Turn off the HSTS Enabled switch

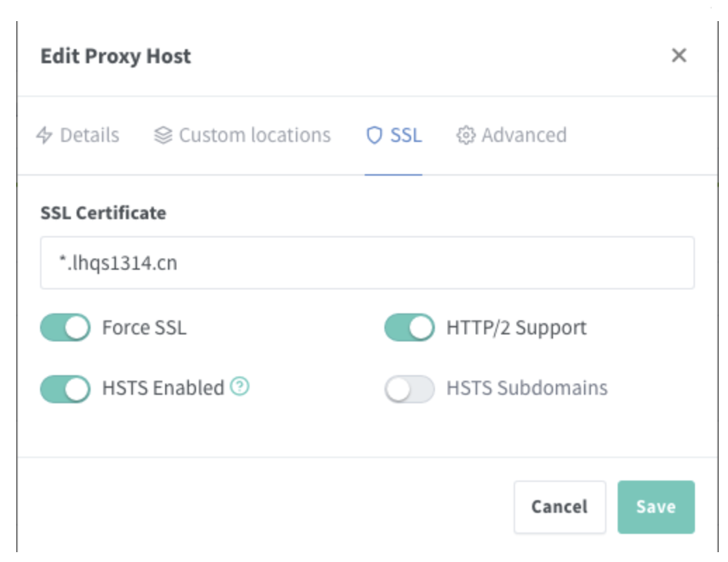pos(65,388)
